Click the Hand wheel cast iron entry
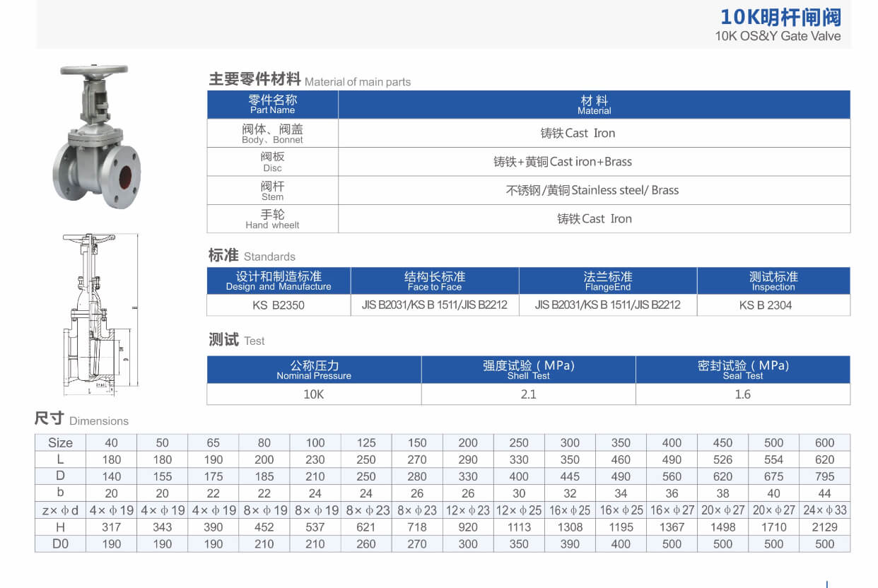 pyautogui.click(x=594, y=219)
